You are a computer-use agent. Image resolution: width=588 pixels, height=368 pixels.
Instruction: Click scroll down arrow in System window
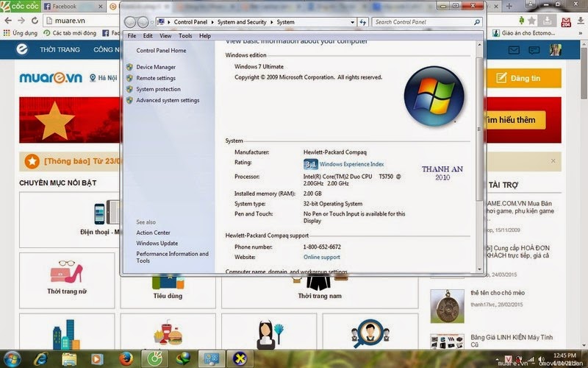pyautogui.click(x=479, y=269)
